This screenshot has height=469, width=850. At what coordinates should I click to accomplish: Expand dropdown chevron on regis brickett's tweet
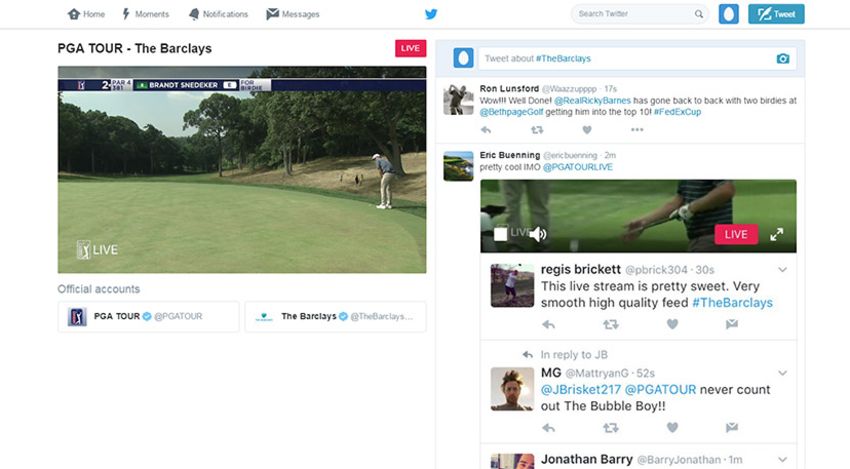(x=782, y=270)
